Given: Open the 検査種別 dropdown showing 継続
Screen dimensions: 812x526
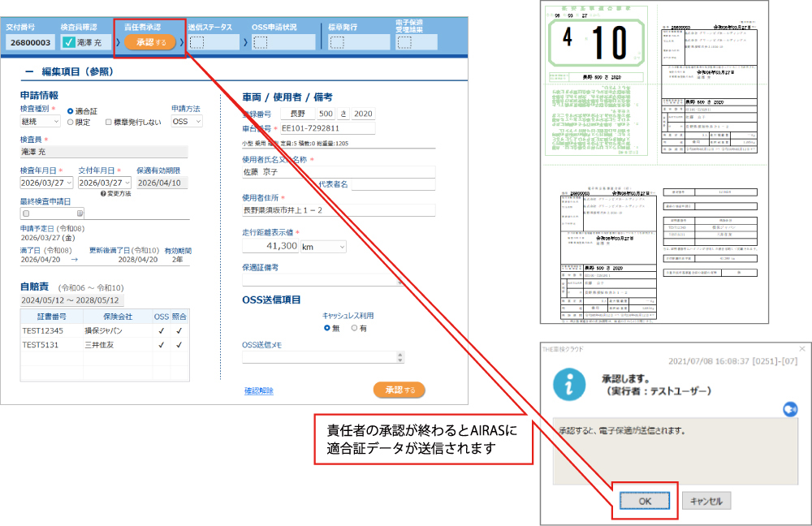Looking at the screenshot, I should [x=40, y=122].
